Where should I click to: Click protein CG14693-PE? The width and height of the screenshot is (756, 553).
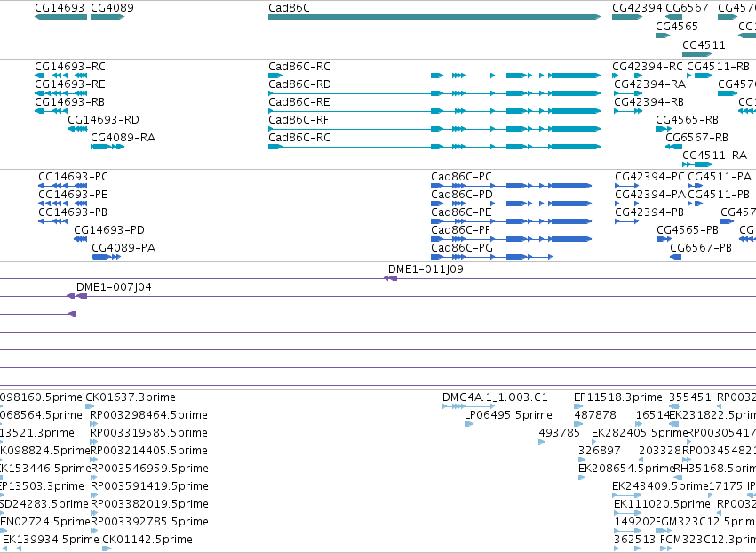pos(63,204)
